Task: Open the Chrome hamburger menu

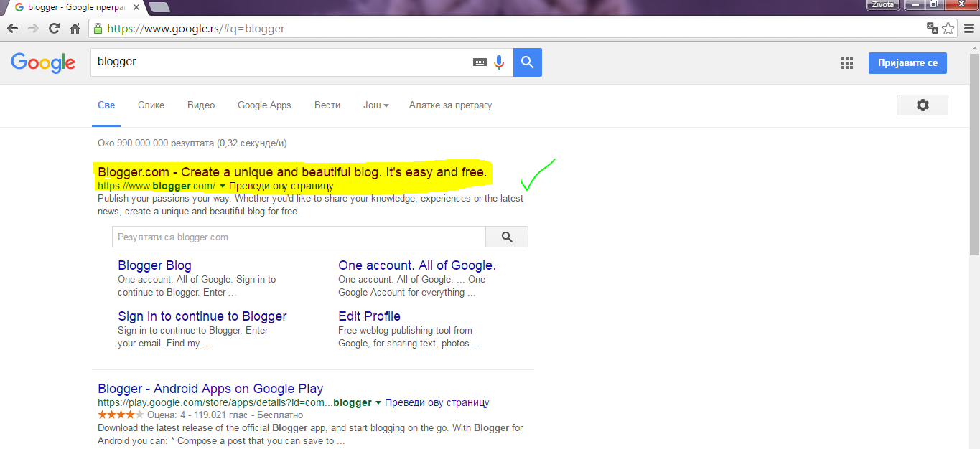Action: click(969, 29)
